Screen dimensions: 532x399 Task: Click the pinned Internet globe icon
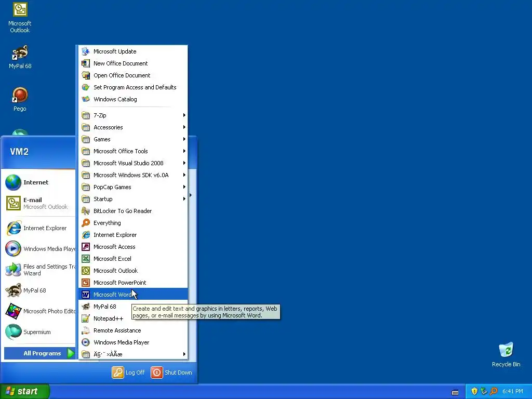click(x=13, y=182)
